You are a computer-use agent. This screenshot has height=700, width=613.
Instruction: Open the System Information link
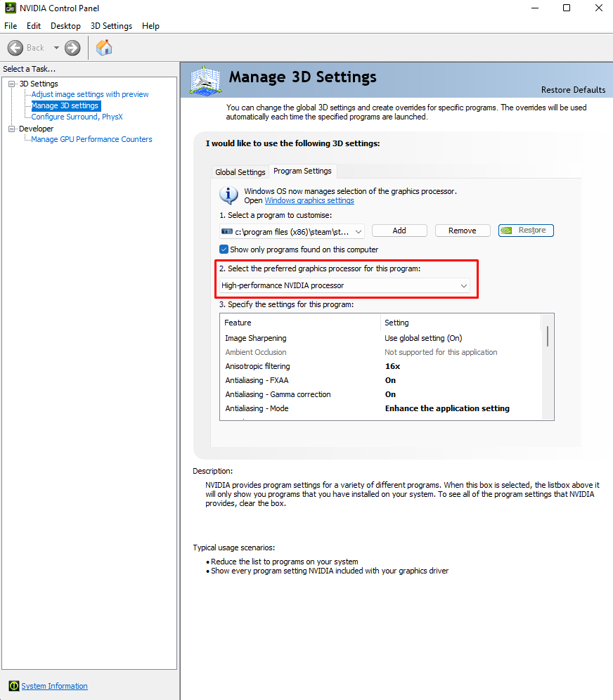pyautogui.click(x=54, y=686)
